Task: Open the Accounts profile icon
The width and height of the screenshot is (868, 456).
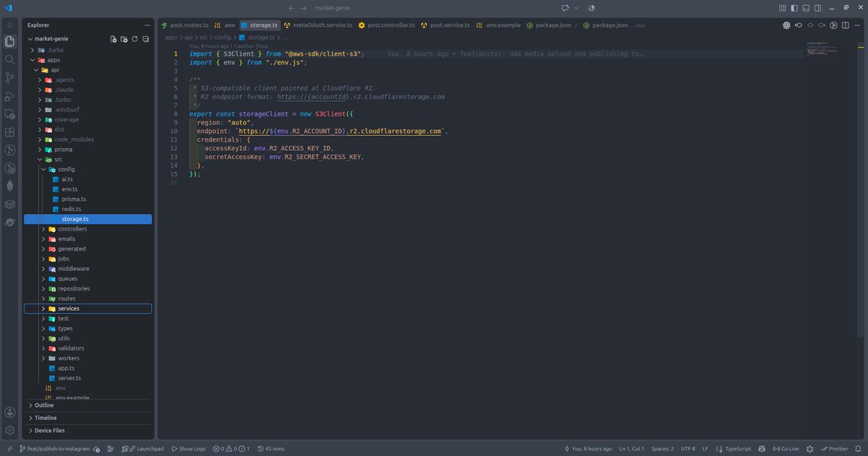Action: pos(9,412)
